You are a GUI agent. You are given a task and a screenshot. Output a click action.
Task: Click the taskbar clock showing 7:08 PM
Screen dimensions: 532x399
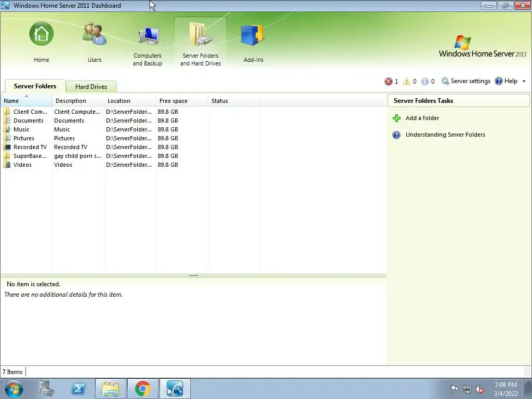(506, 389)
